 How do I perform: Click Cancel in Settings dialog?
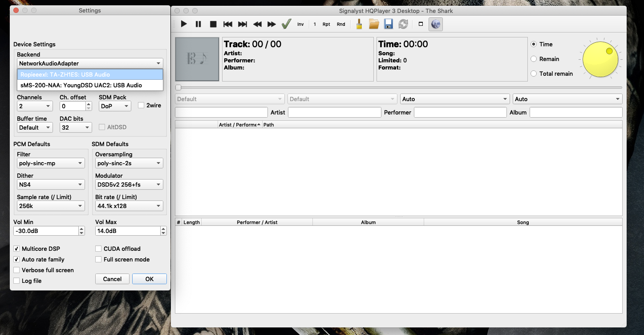112,279
